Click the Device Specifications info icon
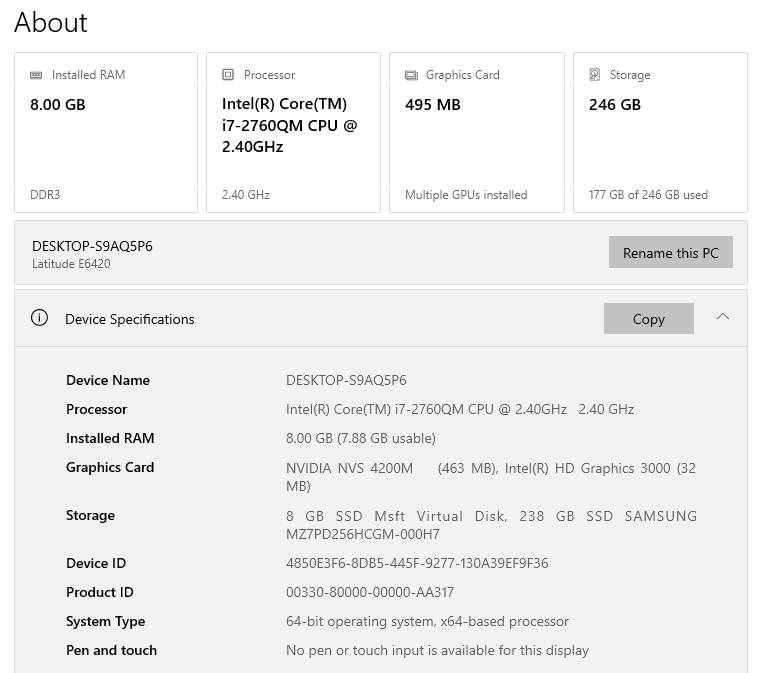The width and height of the screenshot is (757, 673). [x=40, y=318]
